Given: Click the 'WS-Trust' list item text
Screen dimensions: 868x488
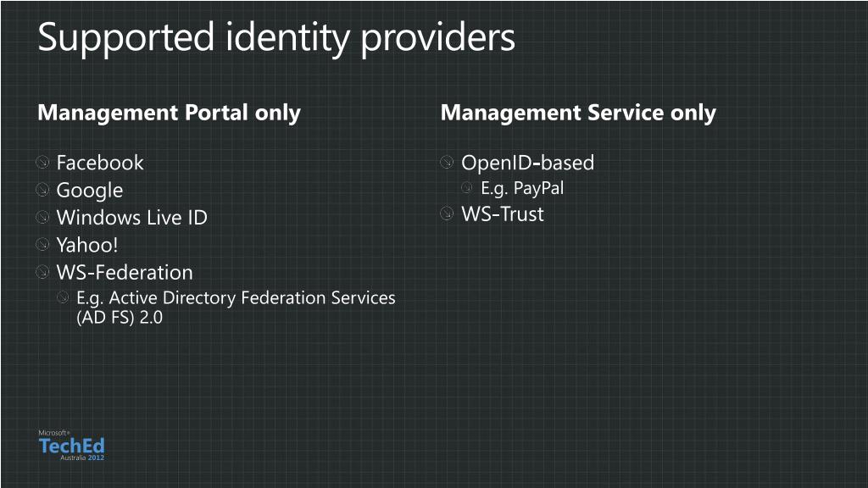Looking at the screenshot, I should tap(503, 214).
